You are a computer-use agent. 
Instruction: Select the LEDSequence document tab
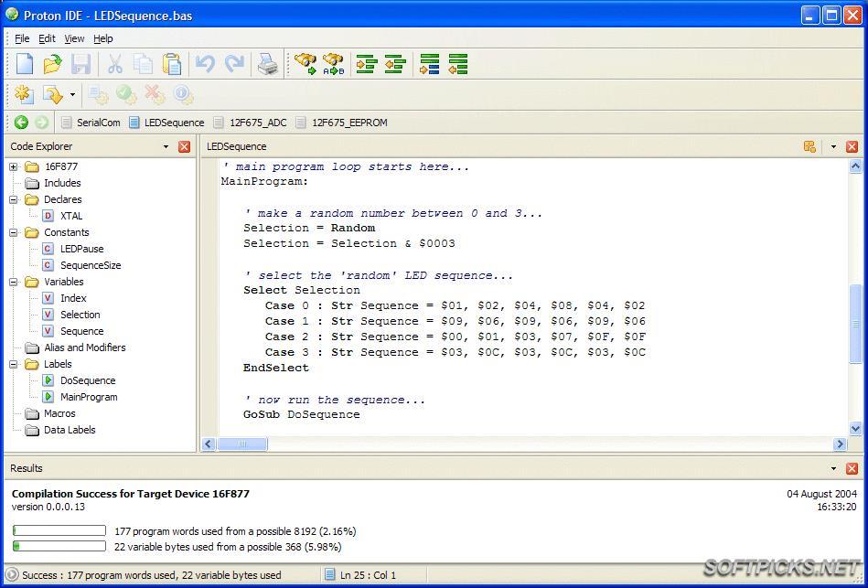[166, 123]
